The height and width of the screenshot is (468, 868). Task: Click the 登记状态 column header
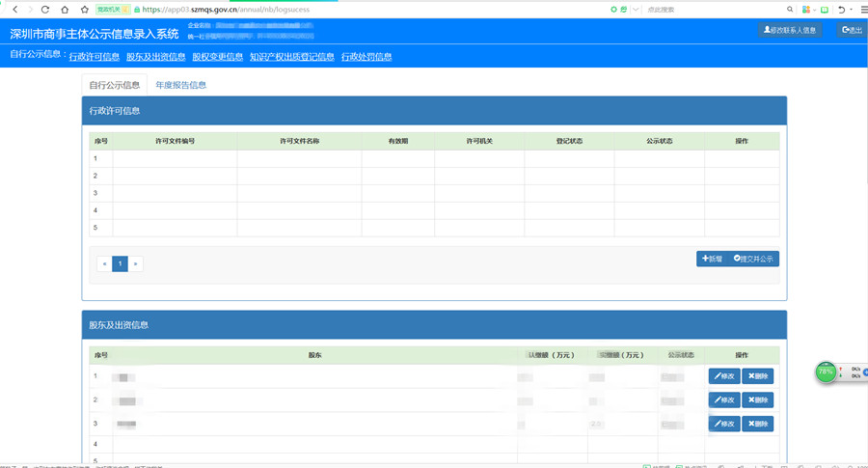[x=569, y=141]
